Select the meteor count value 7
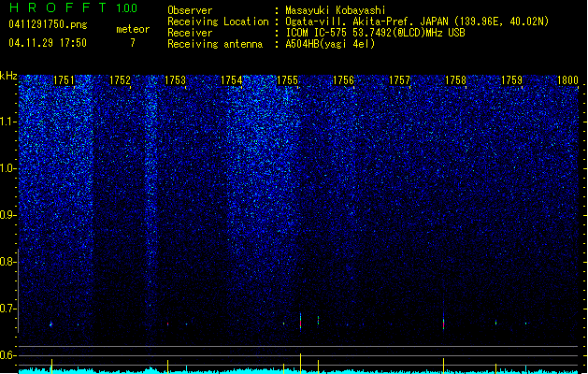 pyautogui.click(x=133, y=43)
